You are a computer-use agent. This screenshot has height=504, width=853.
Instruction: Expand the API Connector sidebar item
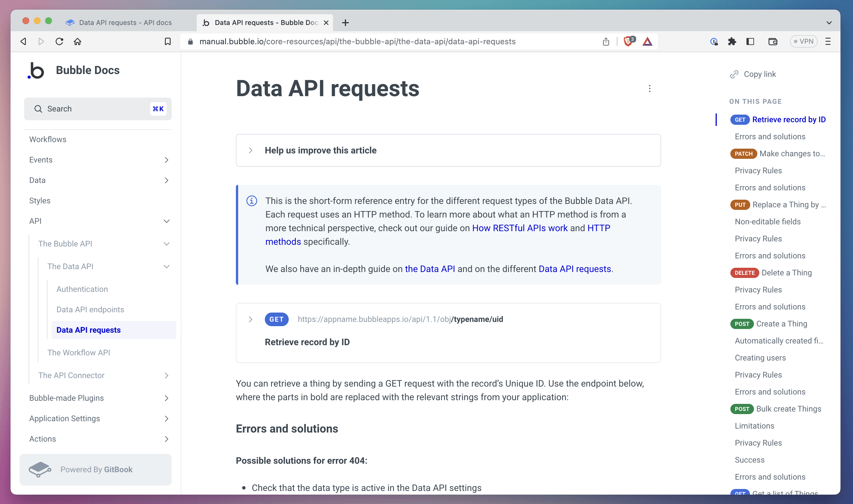[166, 375]
